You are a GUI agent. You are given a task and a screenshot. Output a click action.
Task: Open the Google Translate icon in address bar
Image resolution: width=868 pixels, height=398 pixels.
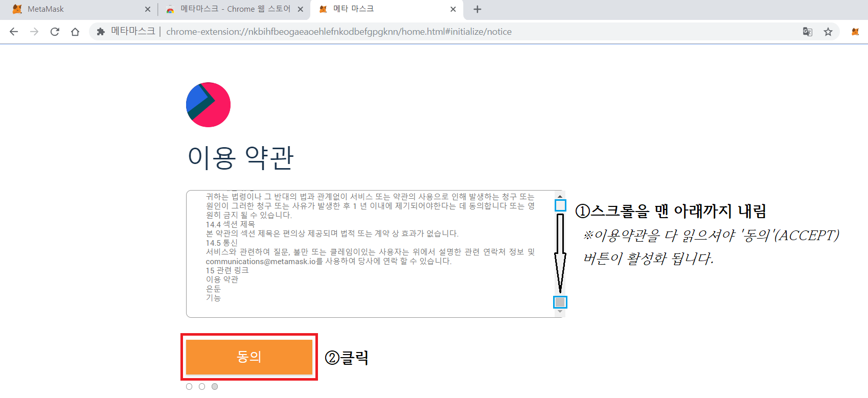click(x=808, y=32)
